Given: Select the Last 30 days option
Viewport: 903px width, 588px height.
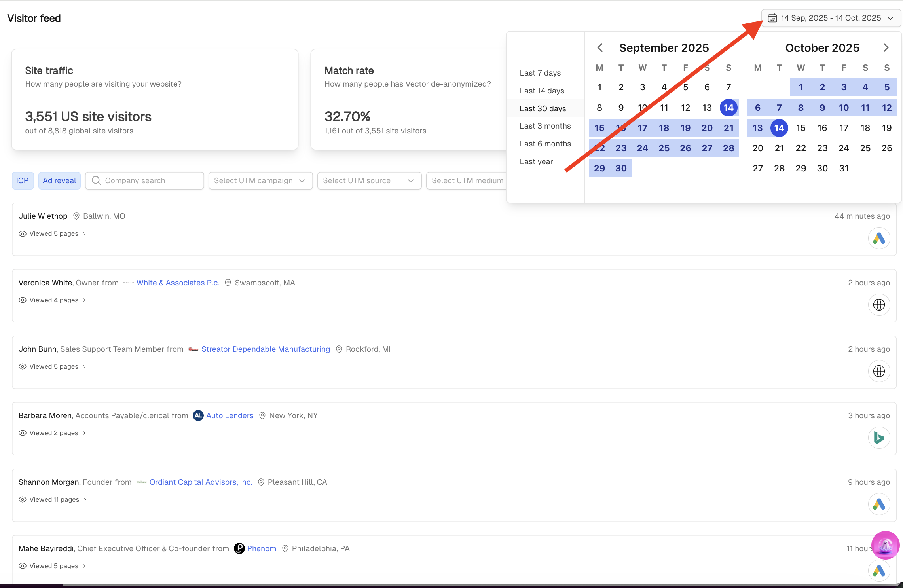Looking at the screenshot, I should 543,108.
